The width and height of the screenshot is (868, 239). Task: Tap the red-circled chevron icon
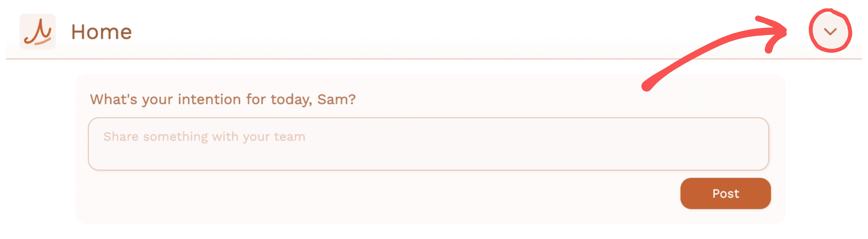830,32
